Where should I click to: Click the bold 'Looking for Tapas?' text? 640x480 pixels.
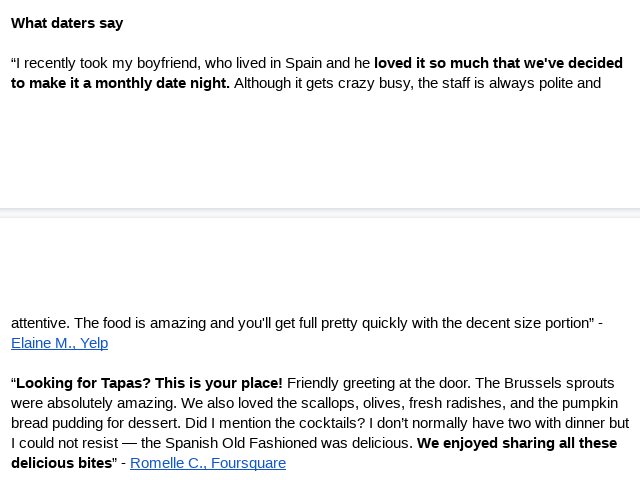(x=84, y=383)
